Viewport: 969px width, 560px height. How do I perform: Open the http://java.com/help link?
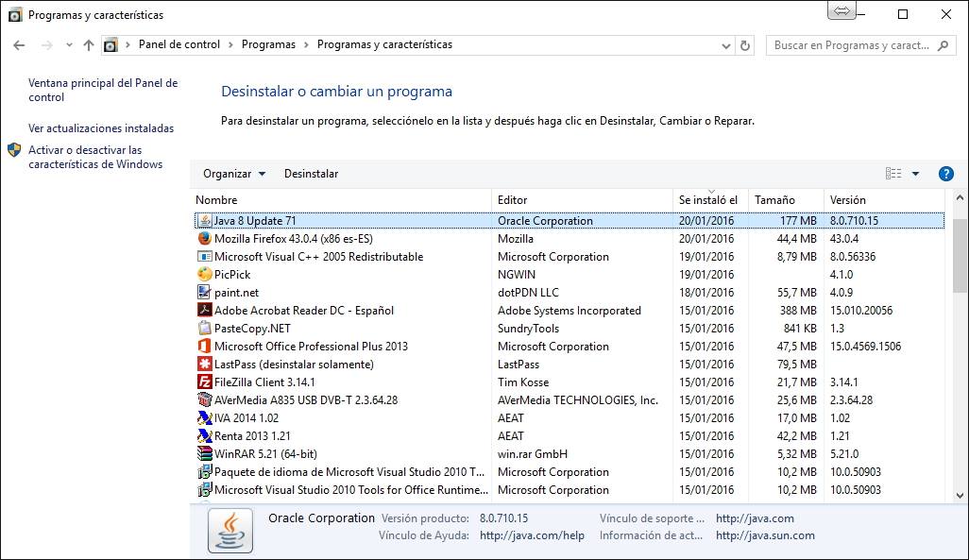tap(532, 535)
